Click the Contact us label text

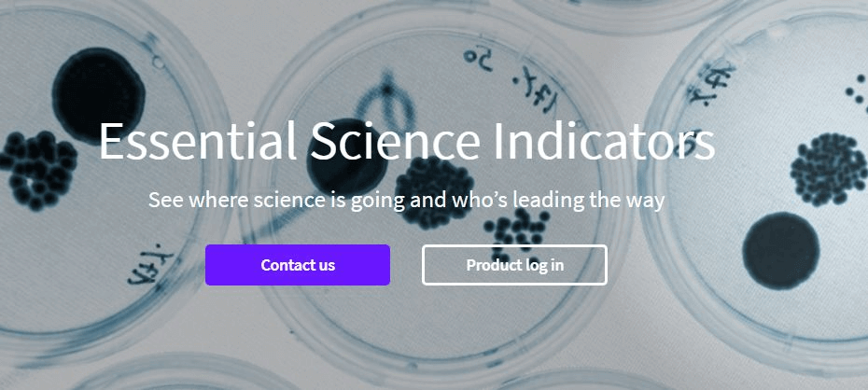298,265
